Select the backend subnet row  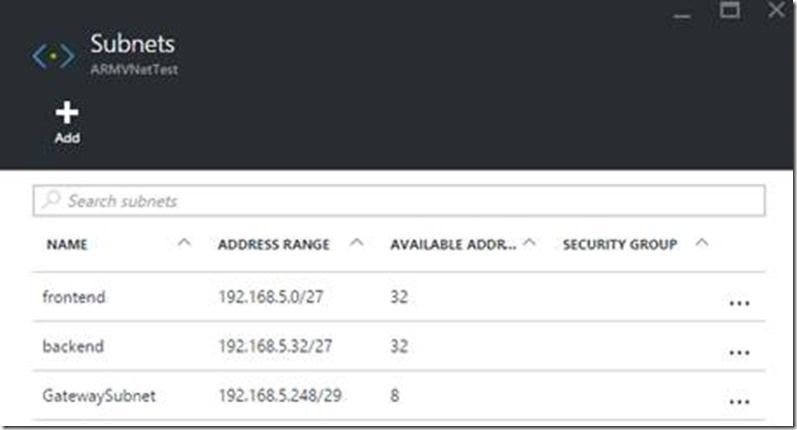399,346
